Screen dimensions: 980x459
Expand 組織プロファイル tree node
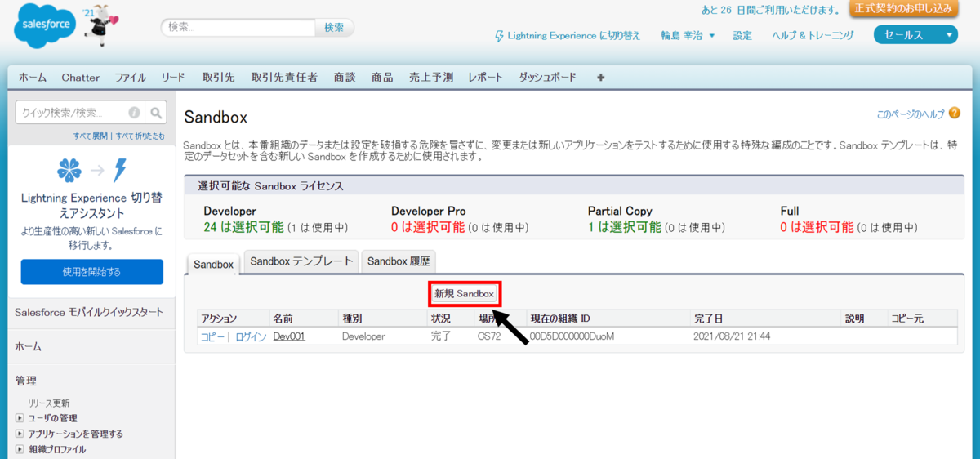20,449
